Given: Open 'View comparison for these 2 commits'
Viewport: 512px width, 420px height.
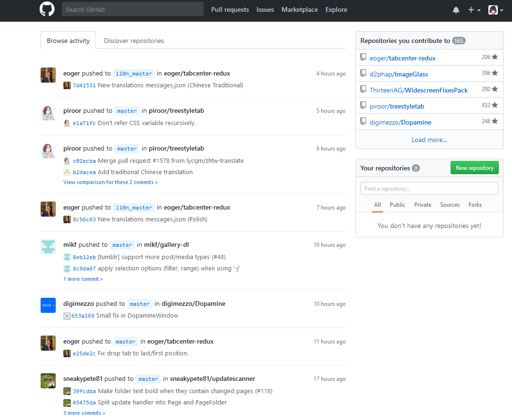Looking at the screenshot, I should pyautogui.click(x=110, y=182).
